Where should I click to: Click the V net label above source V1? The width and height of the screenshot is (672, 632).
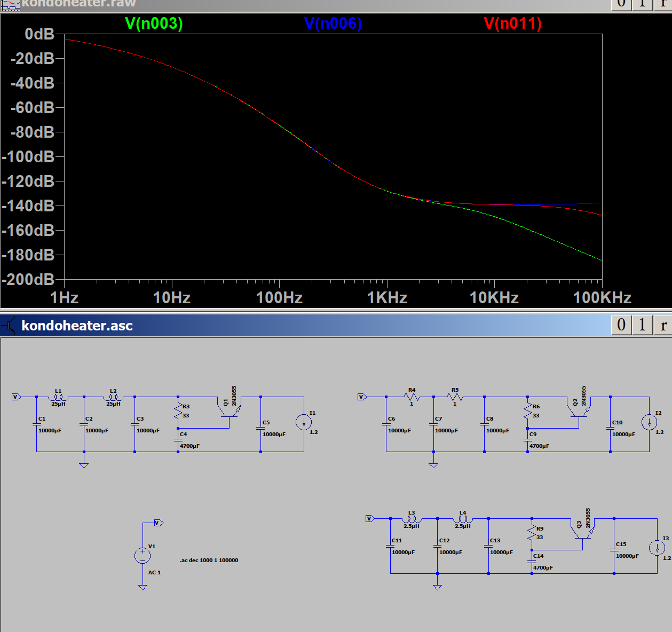point(159,523)
